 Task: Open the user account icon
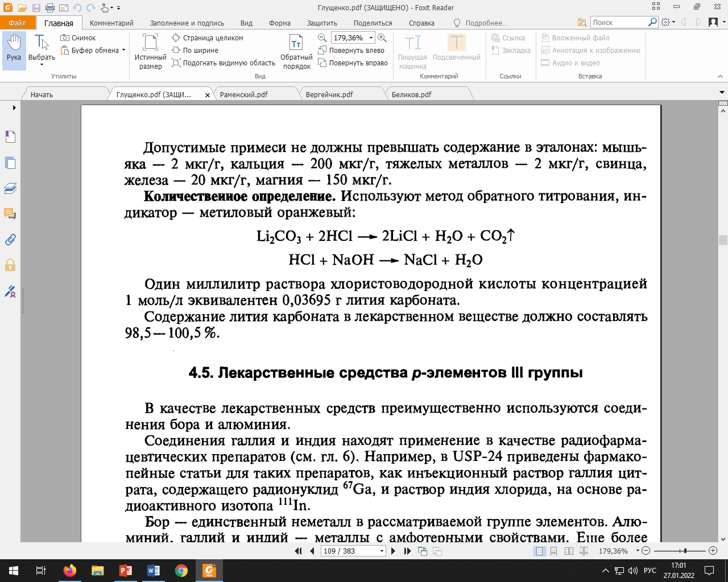point(713,22)
